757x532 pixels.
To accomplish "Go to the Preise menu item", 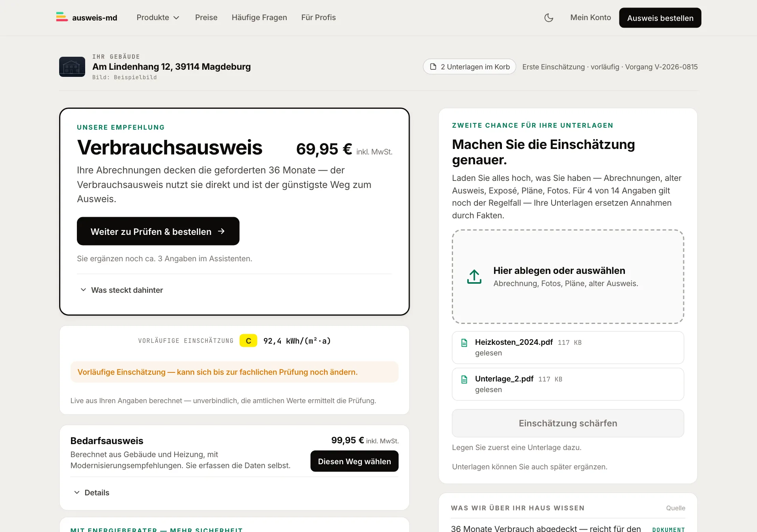I will (206, 18).
